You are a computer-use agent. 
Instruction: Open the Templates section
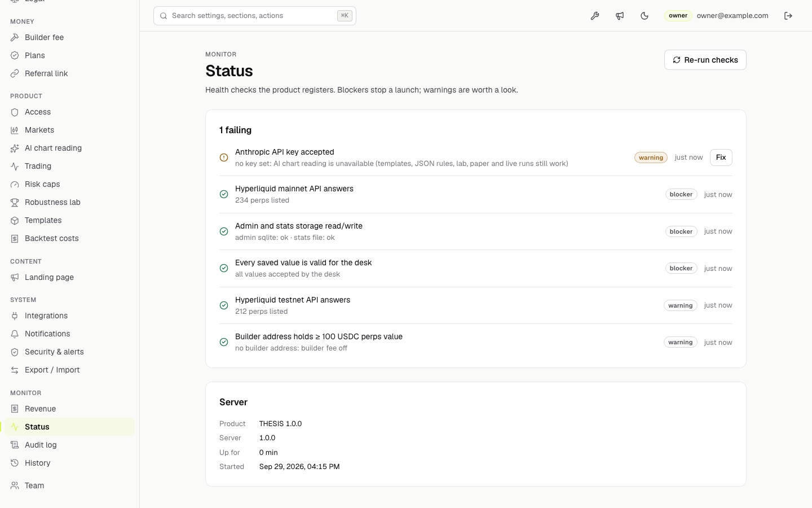[x=69, y=220]
